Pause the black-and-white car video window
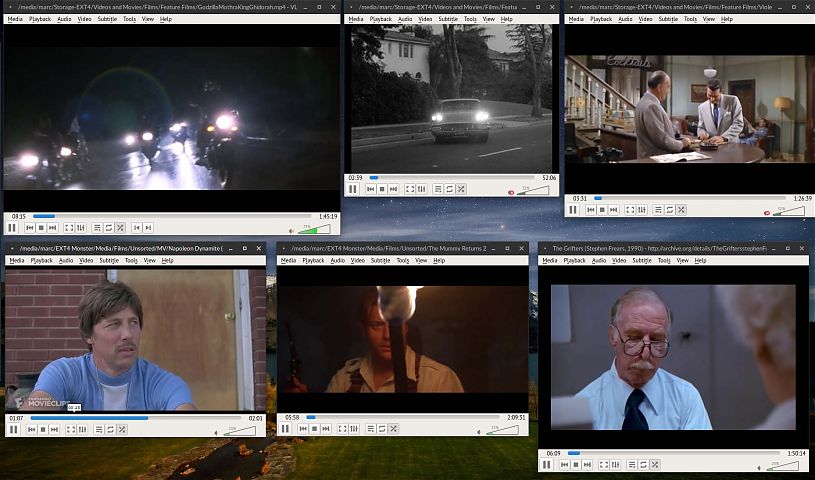 pos(353,189)
